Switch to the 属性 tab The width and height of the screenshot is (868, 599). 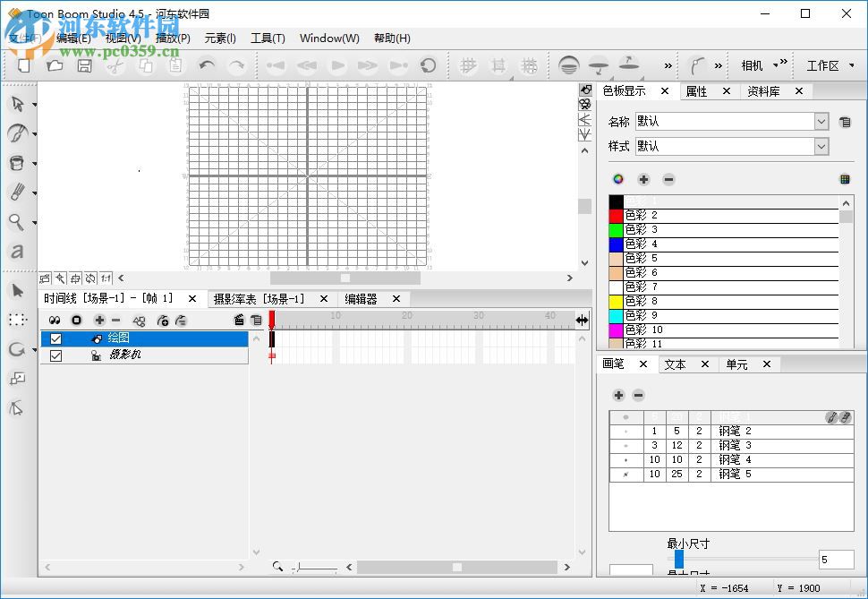pos(696,91)
